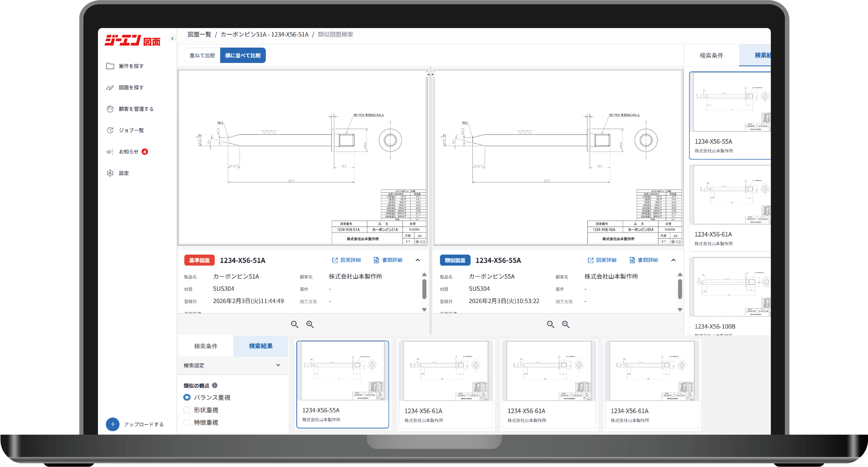868x467 pixels.
Task: Collapse the 1234-X56-51A details panel chevron
Action: click(418, 260)
